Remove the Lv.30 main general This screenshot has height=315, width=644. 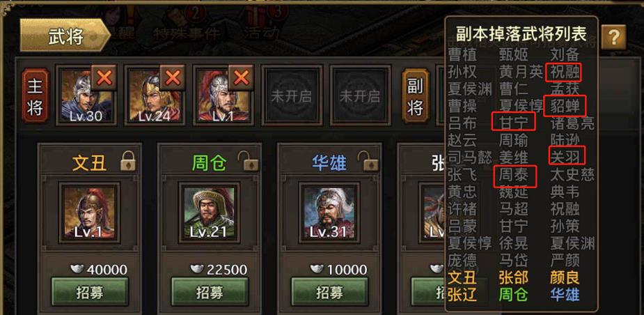click(104, 77)
